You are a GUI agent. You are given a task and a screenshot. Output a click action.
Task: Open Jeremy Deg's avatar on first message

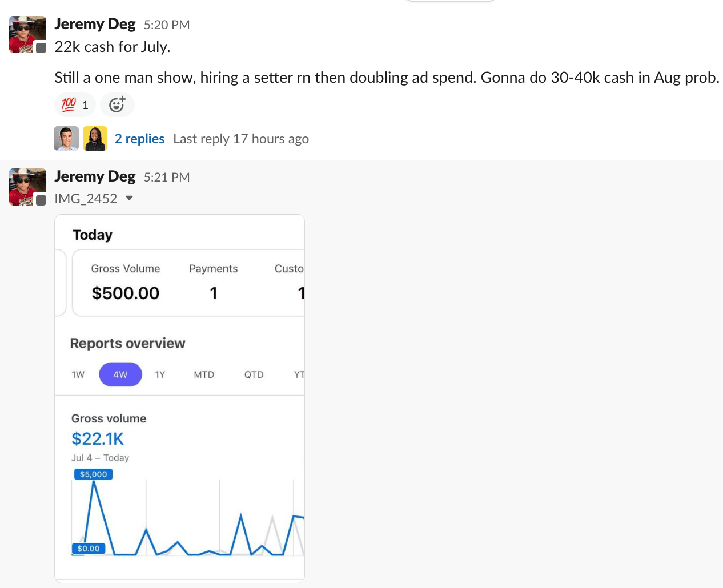click(x=27, y=34)
